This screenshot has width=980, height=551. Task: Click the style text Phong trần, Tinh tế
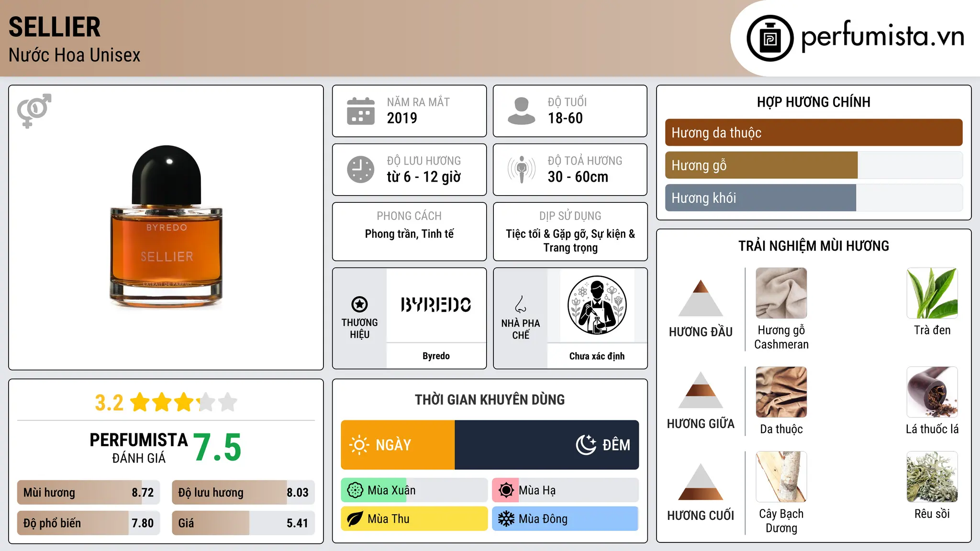(x=410, y=234)
